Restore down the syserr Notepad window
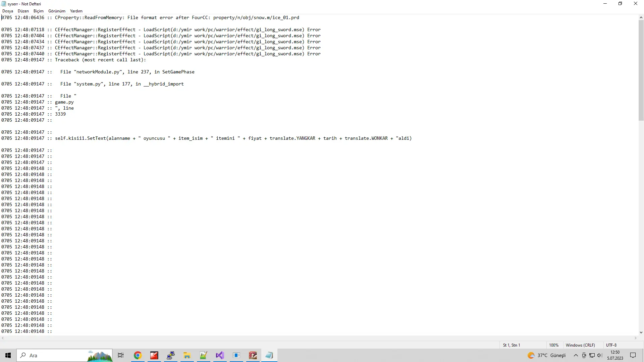 tap(620, 4)
